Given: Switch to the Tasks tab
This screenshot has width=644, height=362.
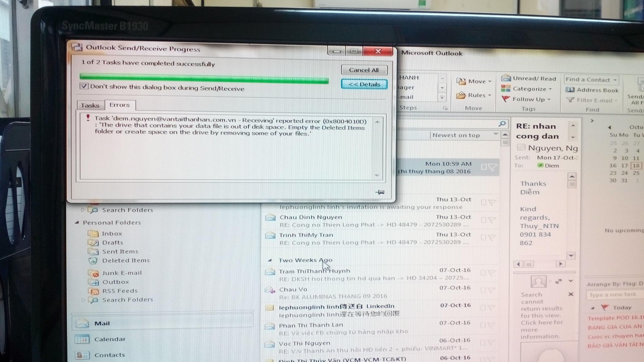Looking at the screenshot, I should (x=90, y=105).
